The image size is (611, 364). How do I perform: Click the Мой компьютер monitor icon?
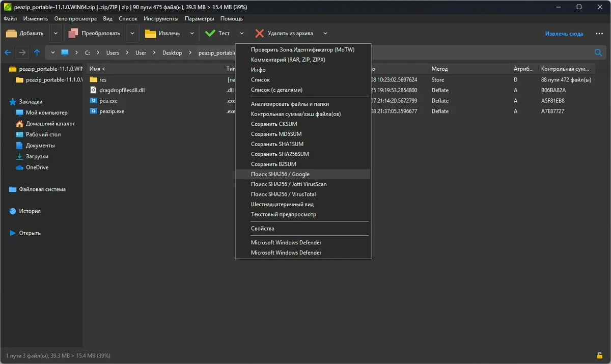click(x=20, y=113)
